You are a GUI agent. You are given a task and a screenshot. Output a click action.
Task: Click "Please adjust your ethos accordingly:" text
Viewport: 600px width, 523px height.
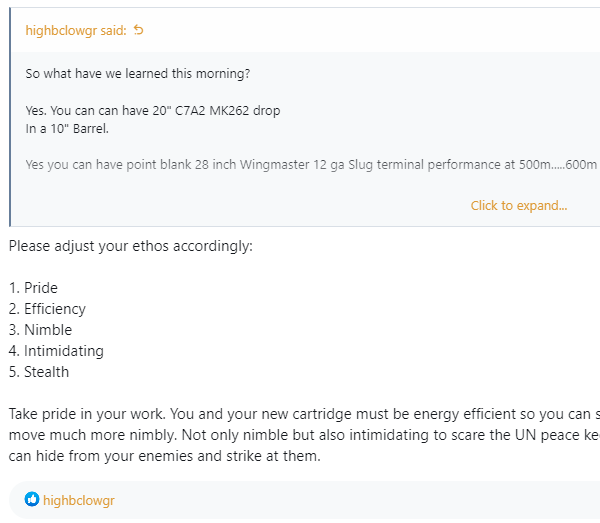coord(130,245)
